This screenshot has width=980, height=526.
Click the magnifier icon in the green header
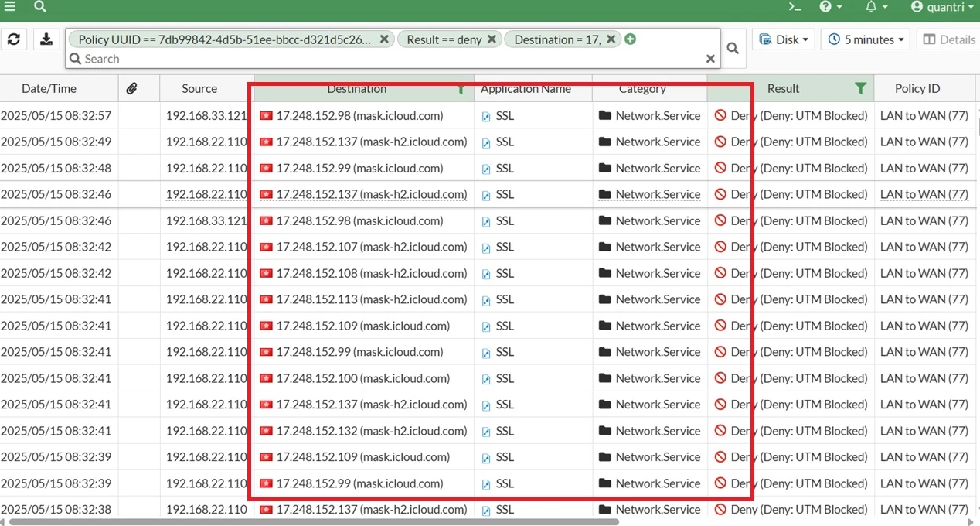(40, 6)
